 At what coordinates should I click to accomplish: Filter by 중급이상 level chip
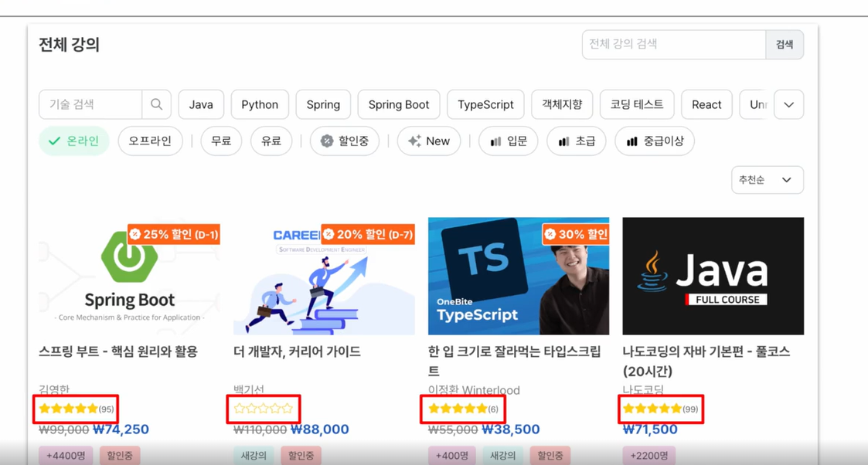tap(655, 141)
